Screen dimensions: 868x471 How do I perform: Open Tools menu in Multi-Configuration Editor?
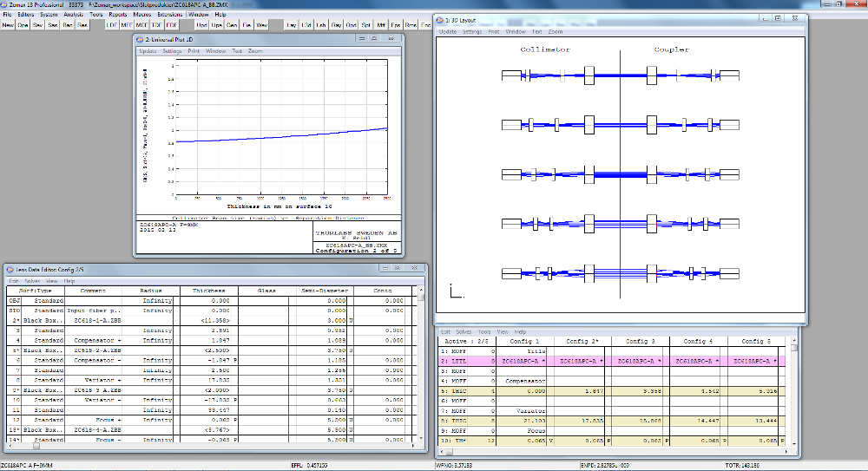(484, 332)
